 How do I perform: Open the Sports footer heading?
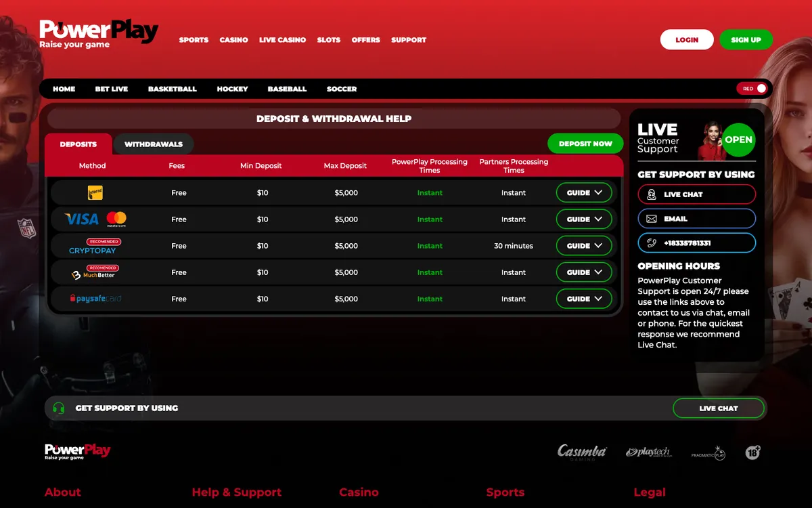[x=505, y=492]
